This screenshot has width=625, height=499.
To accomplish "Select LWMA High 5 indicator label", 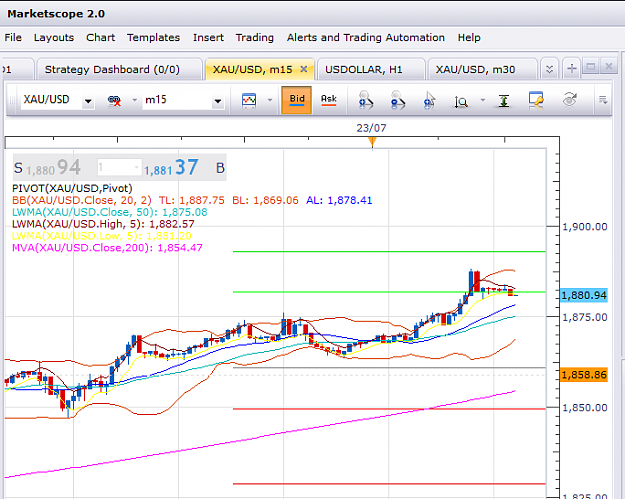I will [x=103, y=224].
